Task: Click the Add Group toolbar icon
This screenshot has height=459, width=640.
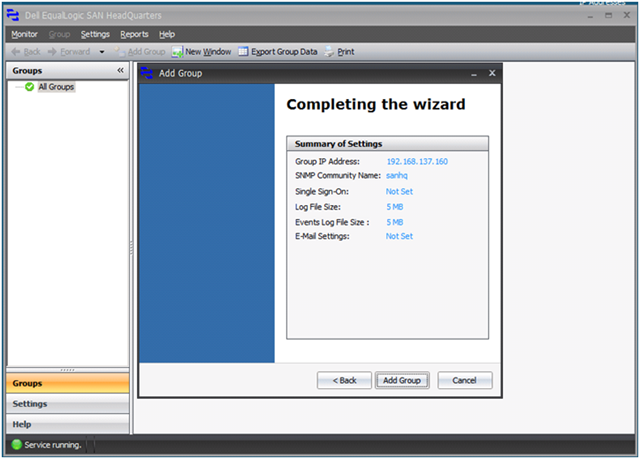Action: [x=119, y=52]
